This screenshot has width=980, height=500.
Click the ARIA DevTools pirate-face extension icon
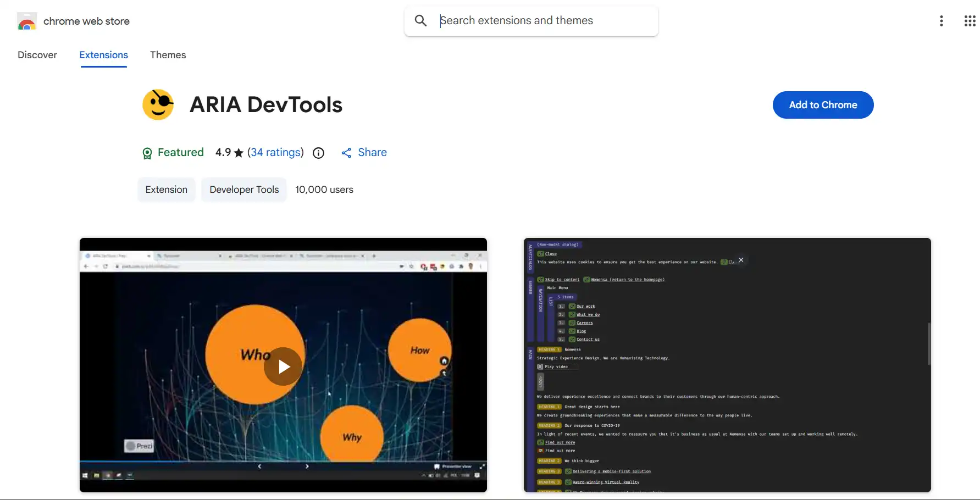pyautogui.click(x=158, y=104)
